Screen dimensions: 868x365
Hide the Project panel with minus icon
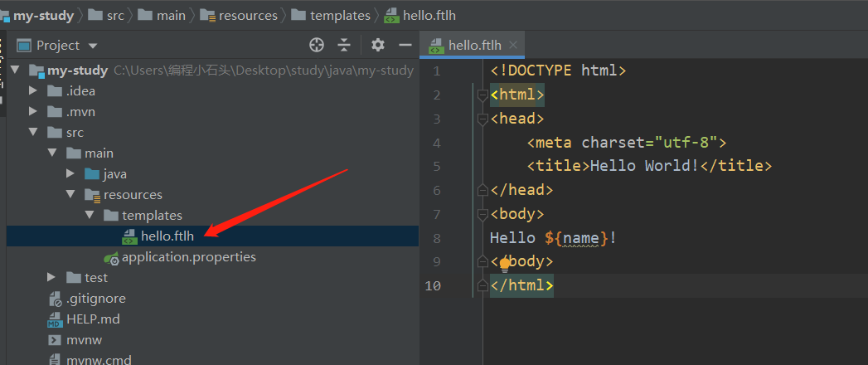pos(405,46)
